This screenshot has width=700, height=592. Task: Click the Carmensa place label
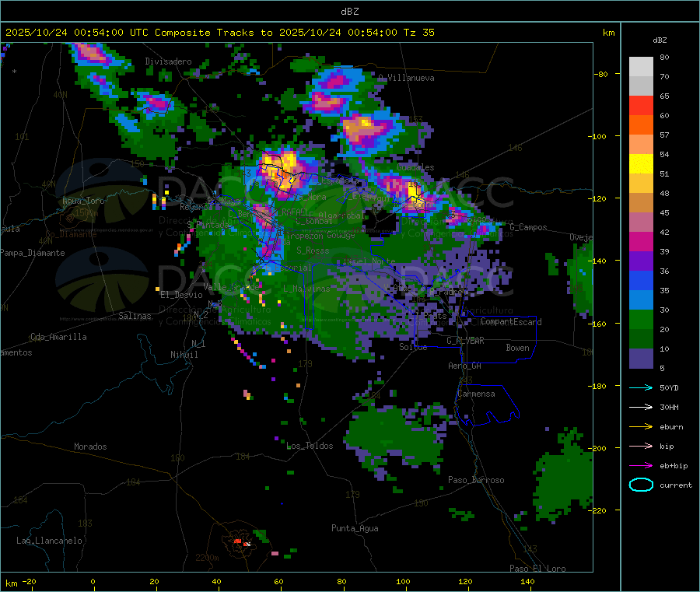point(476,394)
